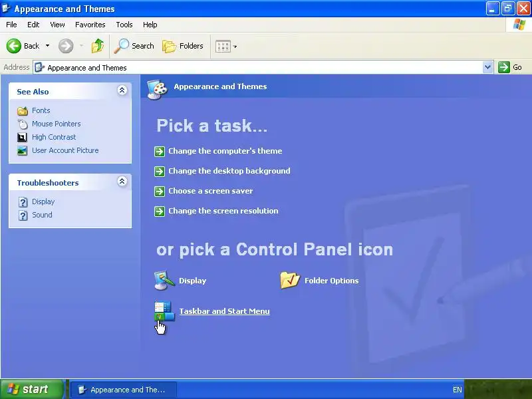Open the Help menu
The width and height of the screenshot is (532, 399).
[x=150, y=25]
